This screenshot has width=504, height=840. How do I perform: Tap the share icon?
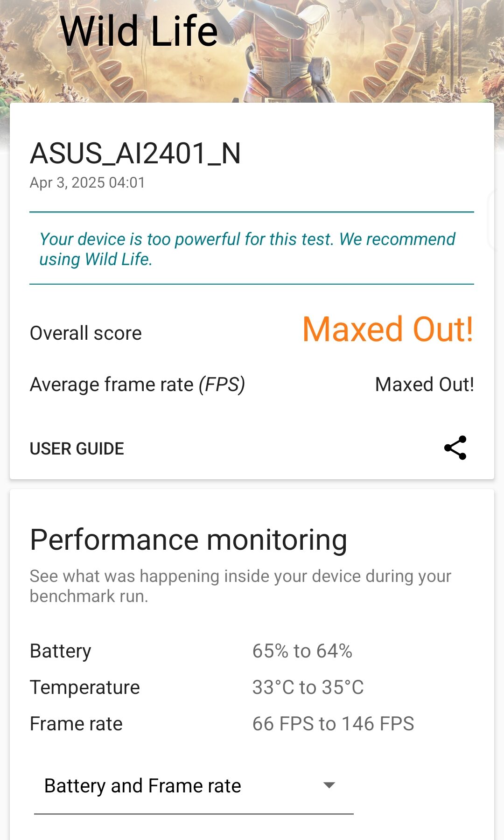[x=455, y=448]
